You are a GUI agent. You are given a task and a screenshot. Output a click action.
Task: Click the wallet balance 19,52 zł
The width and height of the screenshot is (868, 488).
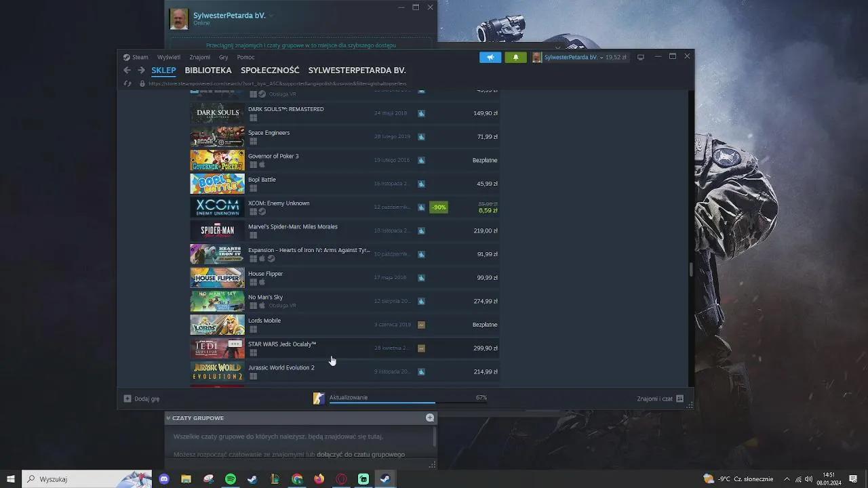pyautogui.click(x=616, y=58)
